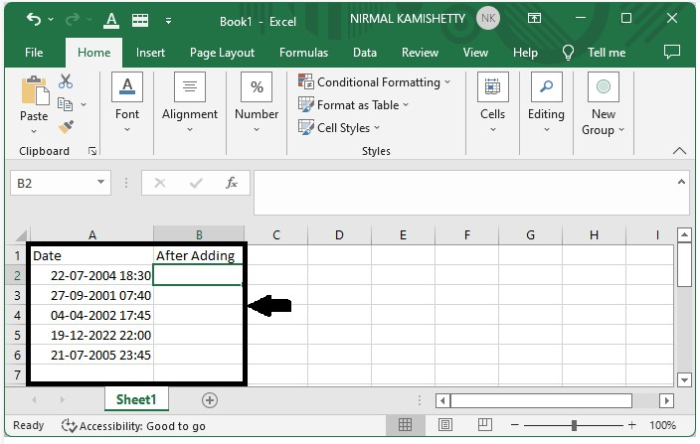Click the vertical scrollbar down arrow
This screenshot has width=700, height=444.
coord(684,380)
